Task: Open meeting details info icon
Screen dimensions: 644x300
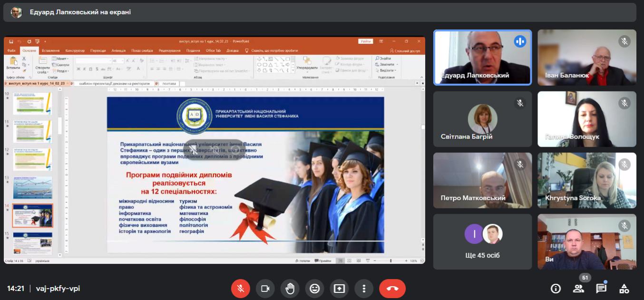Action: click(555, 289)
